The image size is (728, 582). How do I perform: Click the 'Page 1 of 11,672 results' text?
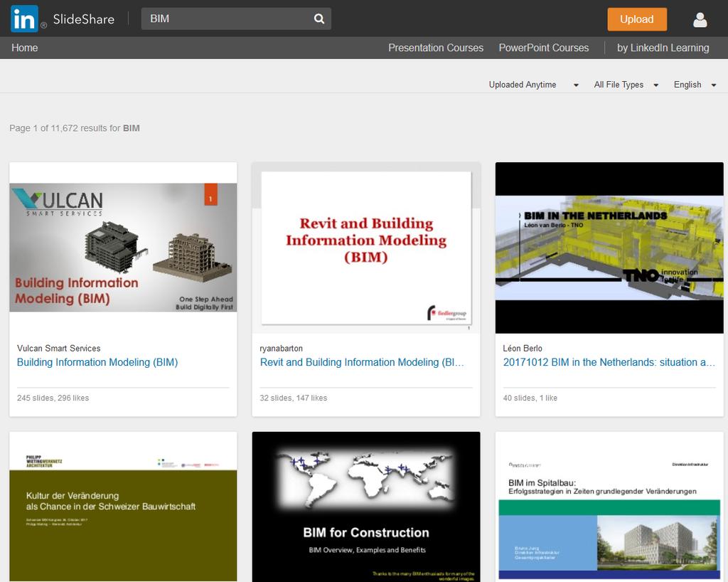pyautogui.click(x=74, y=128)
